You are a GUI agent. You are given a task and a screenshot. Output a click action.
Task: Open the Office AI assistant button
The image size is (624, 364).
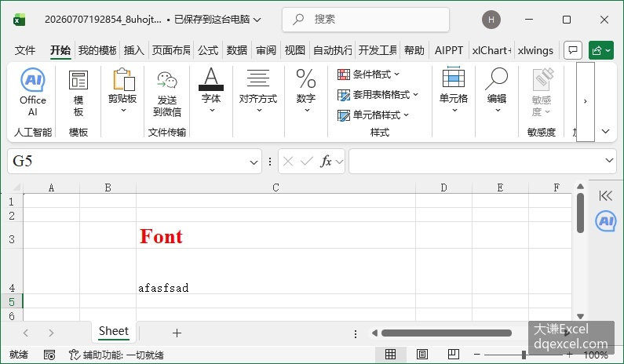[33, 92]
